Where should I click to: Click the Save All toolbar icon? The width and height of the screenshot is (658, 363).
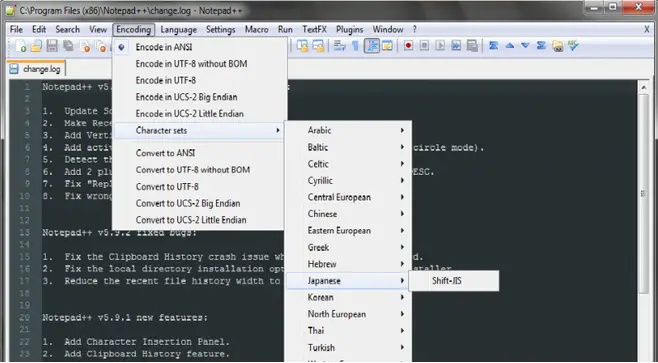[x=68, y=46]
